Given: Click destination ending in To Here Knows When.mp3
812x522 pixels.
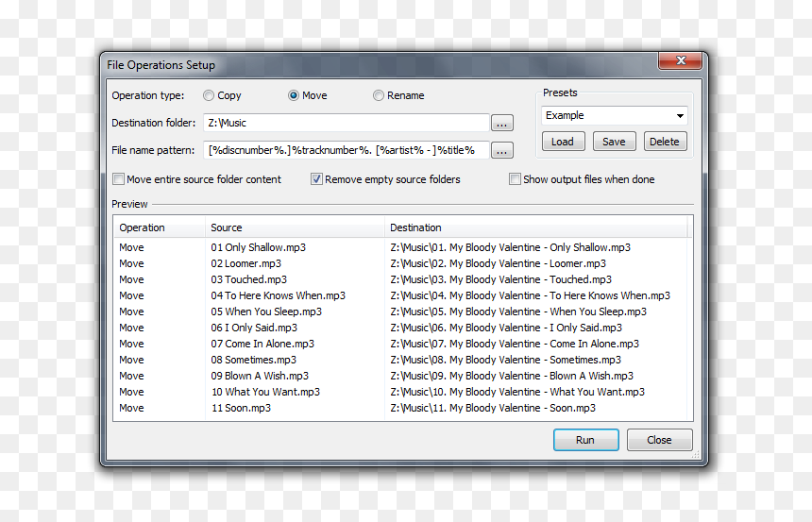Looking at the screenshot, I should click(531, 295).
